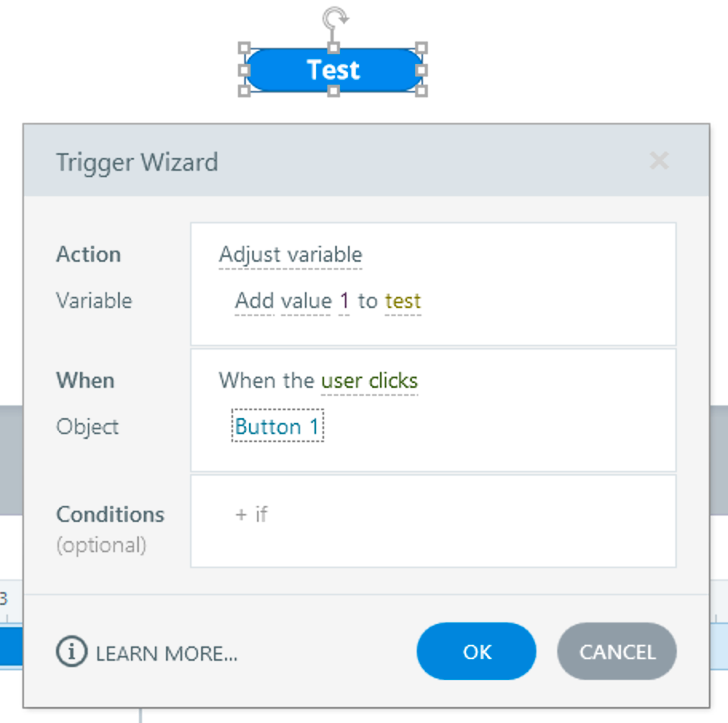Change the "Add" operator in the Variable row

coord(254,301)
